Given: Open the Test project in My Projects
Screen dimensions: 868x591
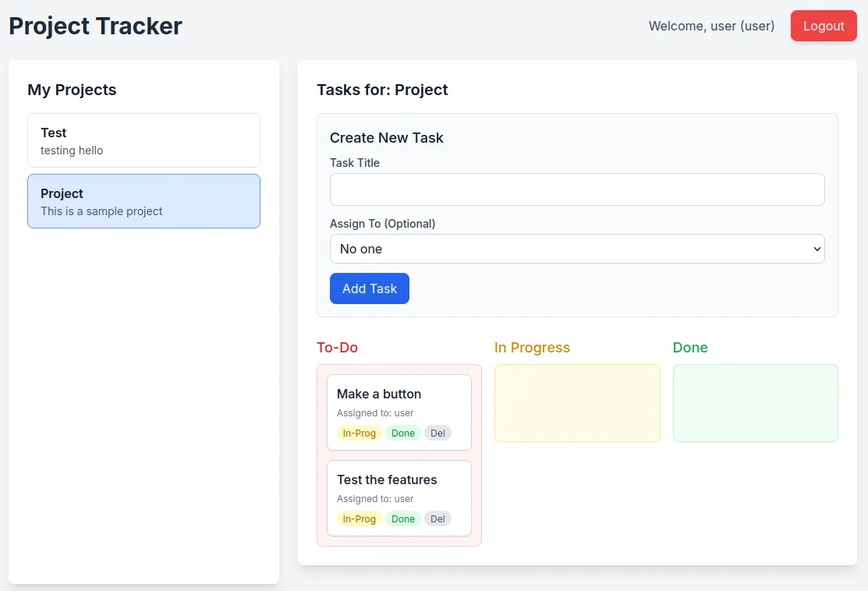Looking at the screenshot, I should pyautogui.click(x=143, y=140).
